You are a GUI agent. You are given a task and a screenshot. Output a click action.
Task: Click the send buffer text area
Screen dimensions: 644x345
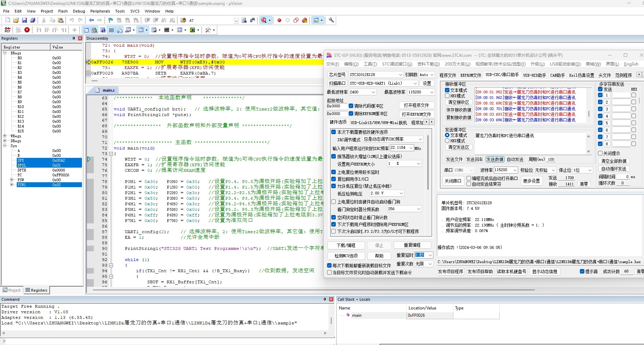[x=530, y=143]
